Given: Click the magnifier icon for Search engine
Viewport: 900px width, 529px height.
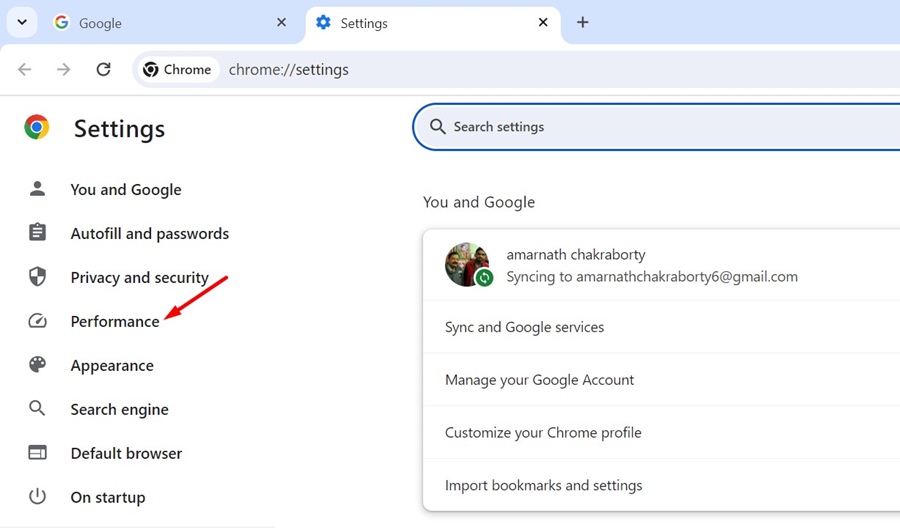Looking at the screenshot, I should coord(37,409).
